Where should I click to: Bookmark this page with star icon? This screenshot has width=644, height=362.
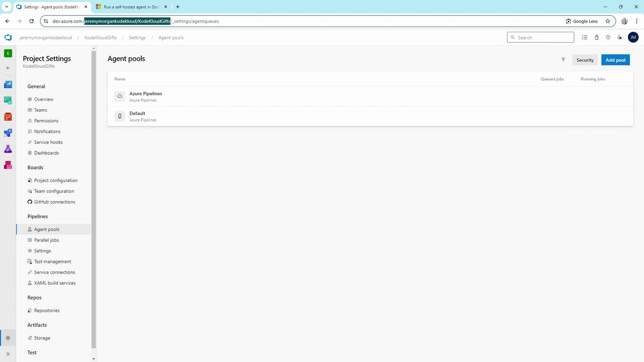608,21
